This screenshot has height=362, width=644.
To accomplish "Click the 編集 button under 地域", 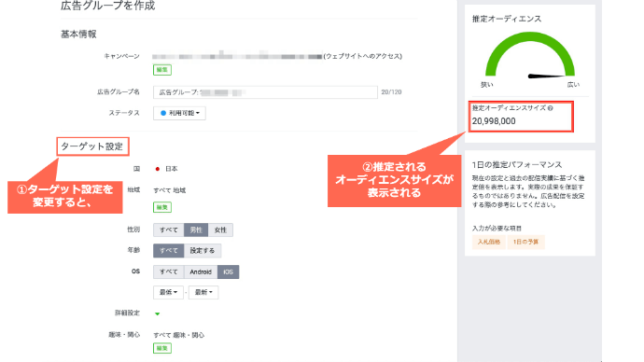I will click(162, 207).
